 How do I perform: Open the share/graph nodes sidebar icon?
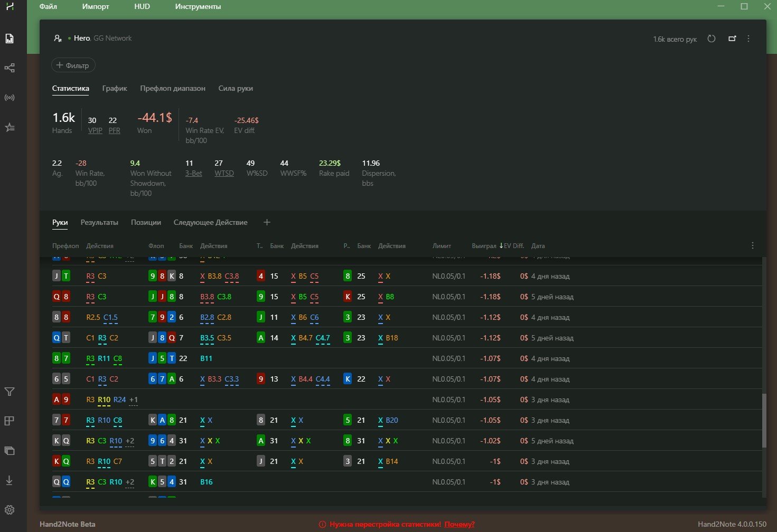10,68
